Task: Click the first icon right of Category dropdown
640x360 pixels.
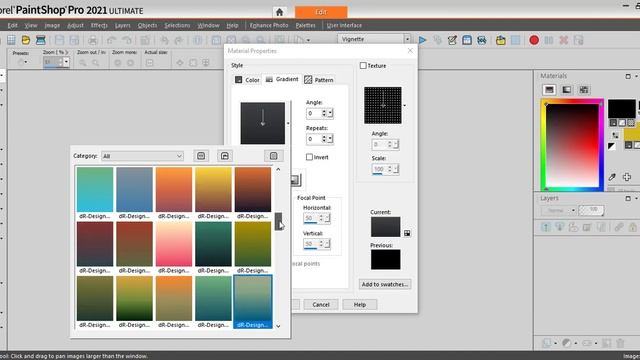Action: click(x=201, y=156)
